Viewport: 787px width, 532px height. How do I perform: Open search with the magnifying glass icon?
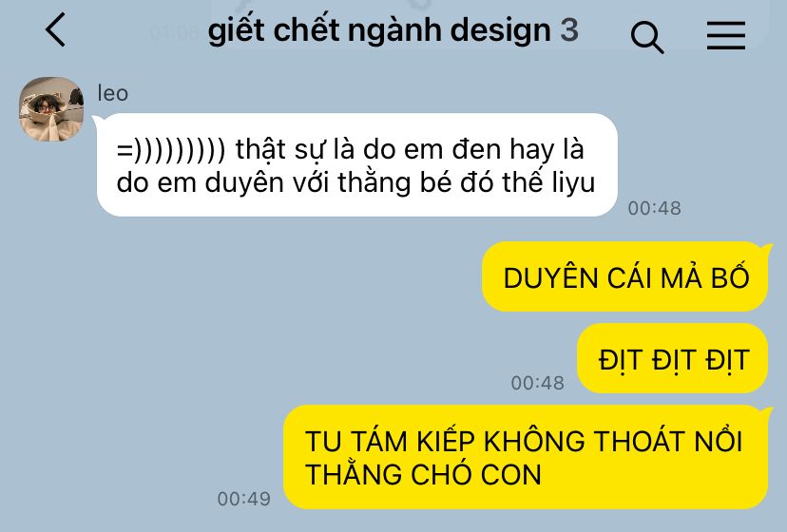647,37
